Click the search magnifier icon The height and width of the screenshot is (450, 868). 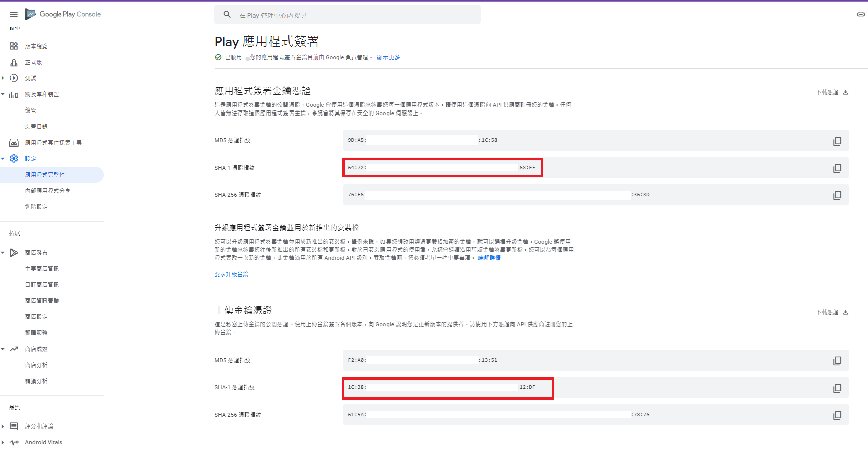pyautogui.click(x=227, y=15)
